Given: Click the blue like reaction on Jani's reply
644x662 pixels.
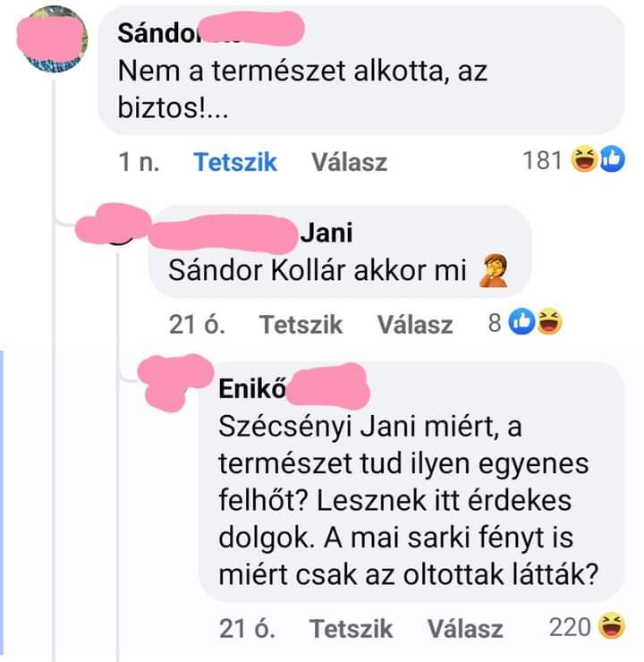Looking at the screenshot, I should coord(521,322).
